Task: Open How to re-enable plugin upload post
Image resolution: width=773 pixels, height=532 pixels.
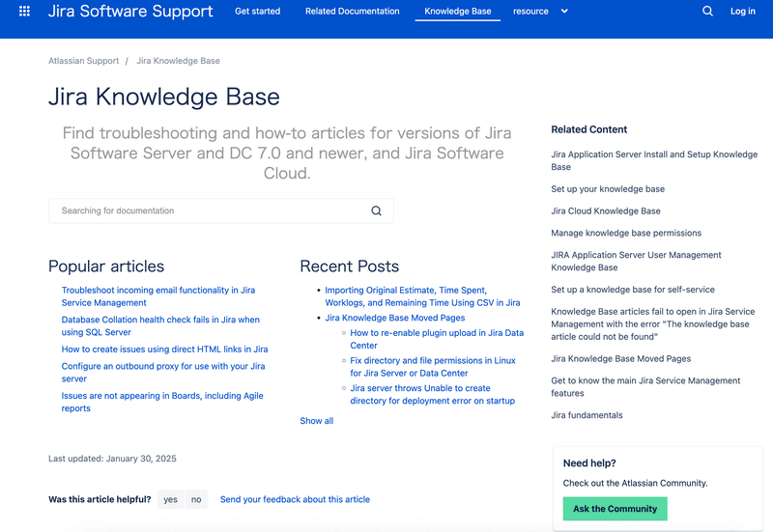Action: tap(437, 339)
